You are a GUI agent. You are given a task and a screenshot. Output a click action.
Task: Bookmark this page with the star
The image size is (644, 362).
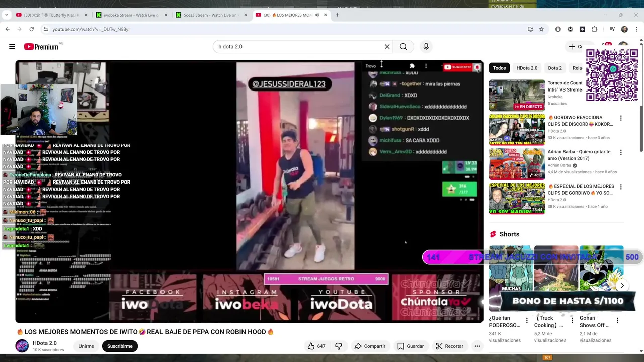pyautogui.click(x=541, y=29)
